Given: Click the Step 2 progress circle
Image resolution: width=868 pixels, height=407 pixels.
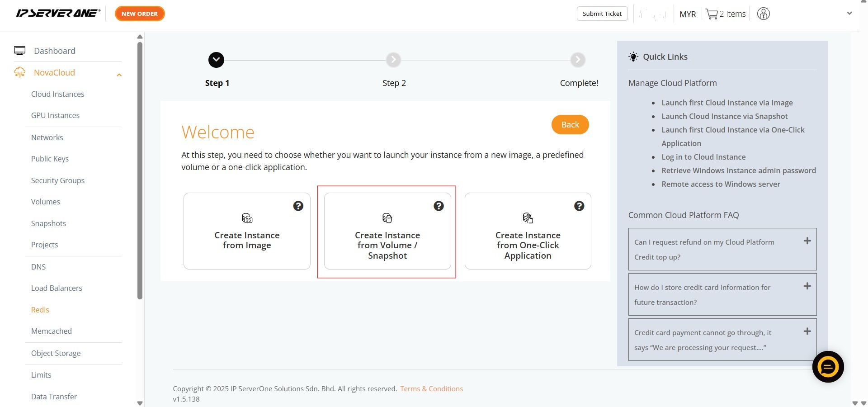Looking at the screenshot, I should coord(393,60).
